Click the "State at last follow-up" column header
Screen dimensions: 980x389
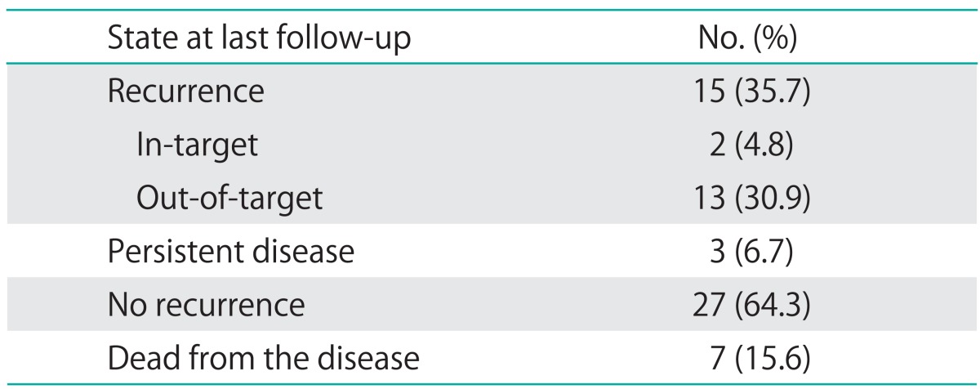point(258,38)
